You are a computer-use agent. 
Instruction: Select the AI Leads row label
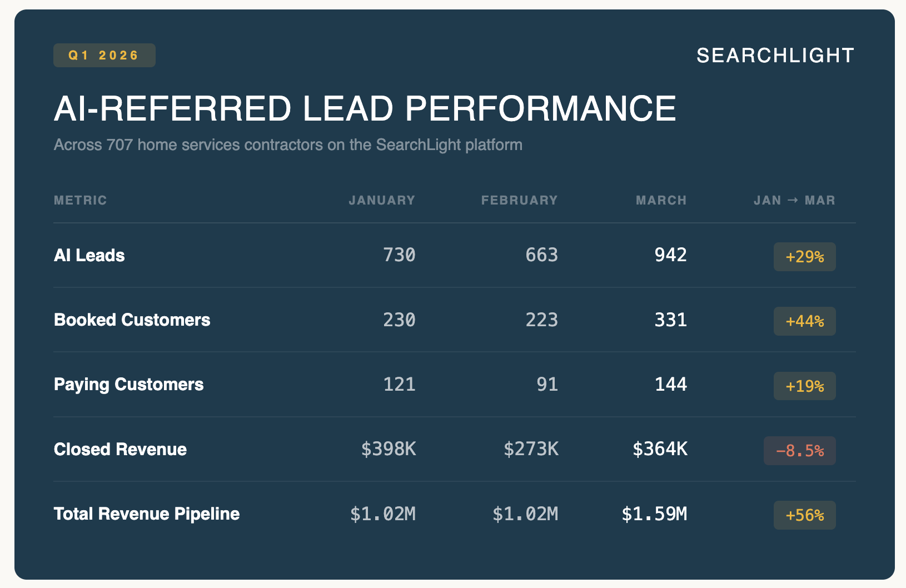tap(89, 255)
